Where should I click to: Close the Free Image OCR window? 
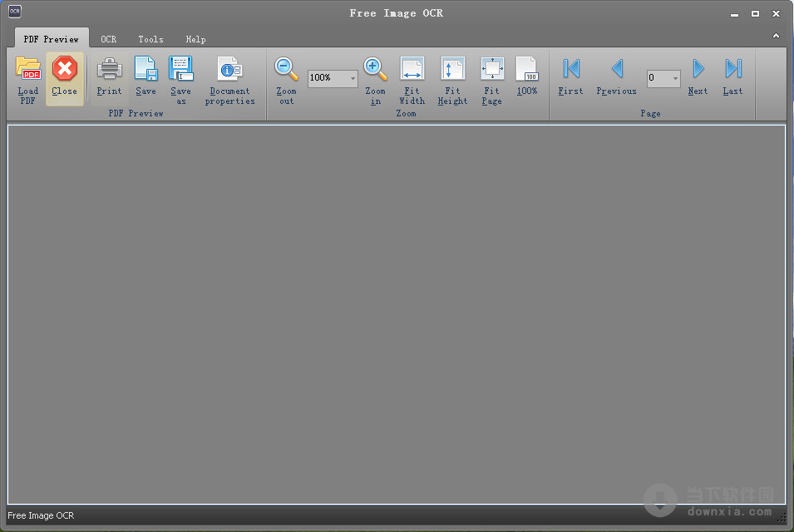[x=776, y=13]
